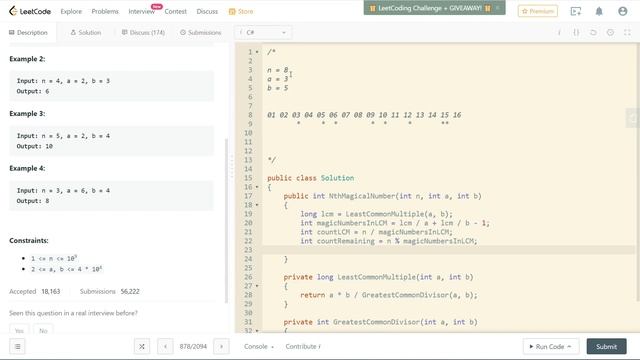
Task: Collapse the comment block at line 1
Action: (x=257, y=52)
